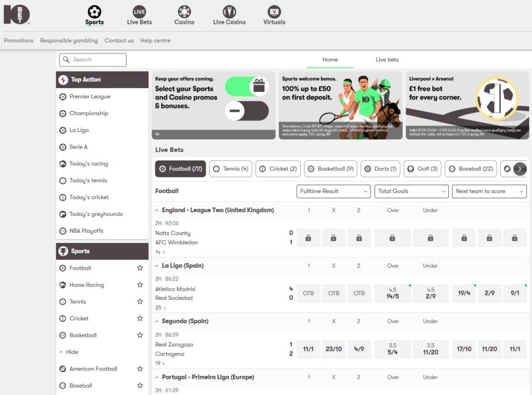532x395 pixels.
Task: Open the Help centre link
Action: point(155,40)
